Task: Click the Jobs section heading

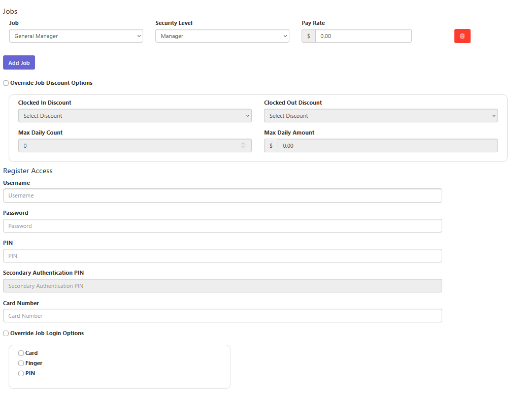Action: point(10,11)
